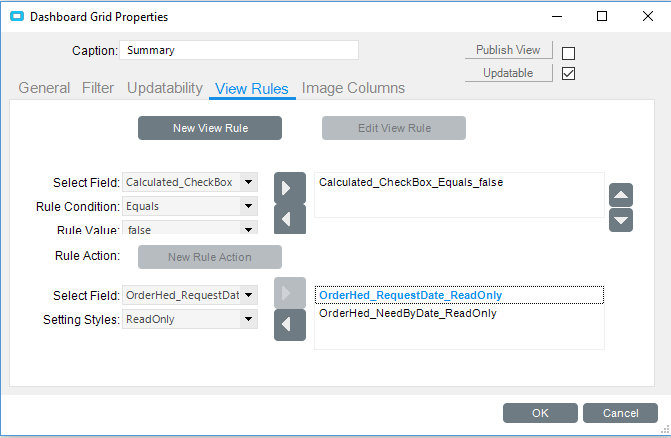Uncheck the Updatable checkbox
This screenshot has width=671, height=438.
click(x=569, y=74)
